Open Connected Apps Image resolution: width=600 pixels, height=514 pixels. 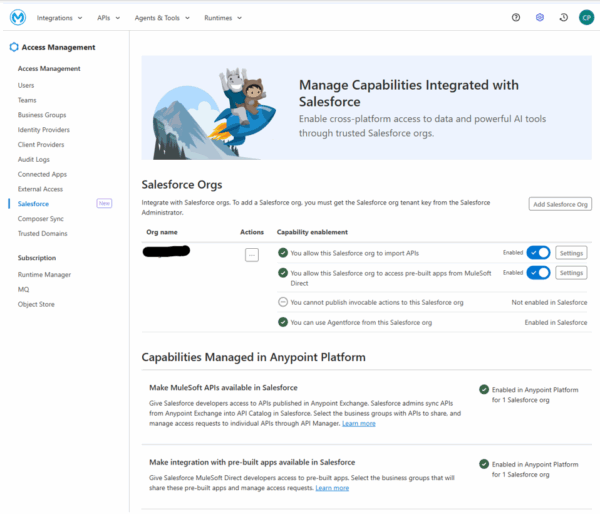click(x=42, y=175)
